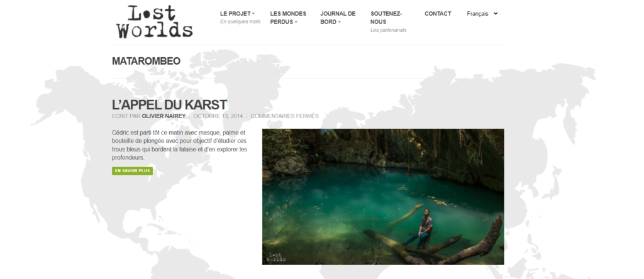The height and width of the screenshot is (279, 644).
Task: Click the article excerpt about Cédric
Action: coord(179,145)
